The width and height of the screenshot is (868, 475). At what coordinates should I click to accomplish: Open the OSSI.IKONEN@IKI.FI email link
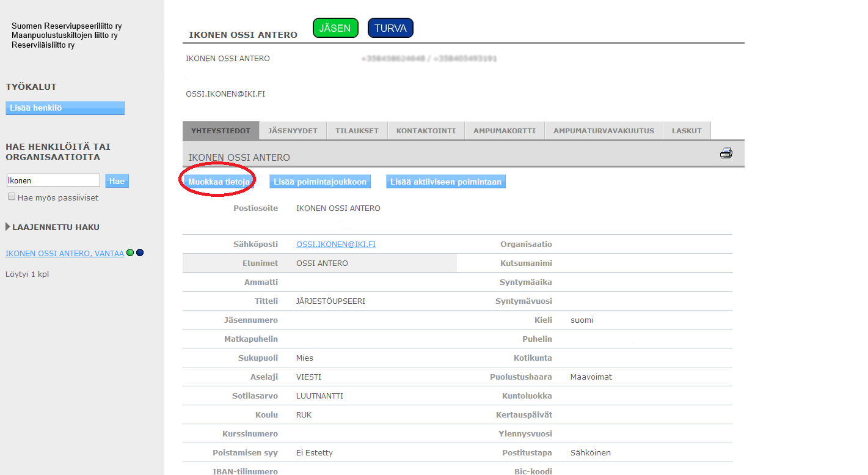336,244
